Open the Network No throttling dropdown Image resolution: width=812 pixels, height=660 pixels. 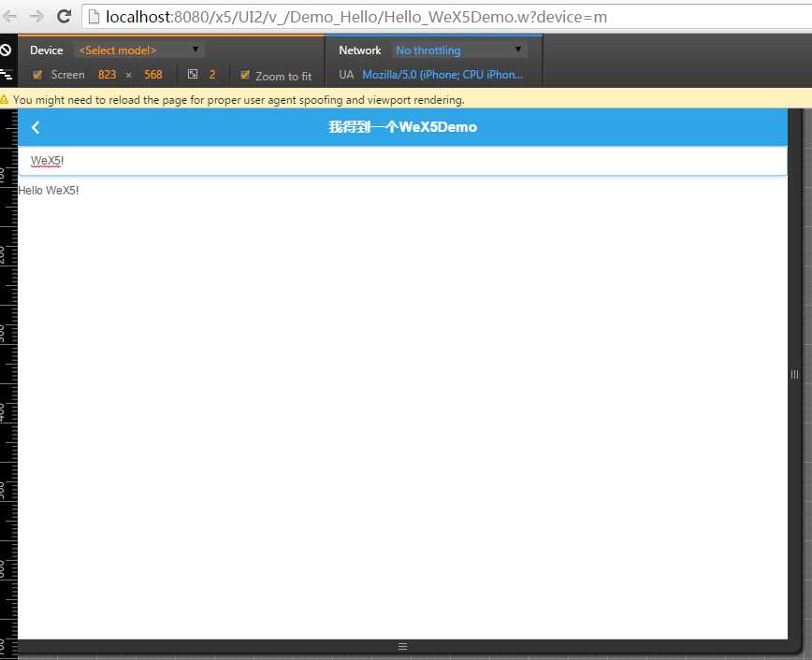458,50
